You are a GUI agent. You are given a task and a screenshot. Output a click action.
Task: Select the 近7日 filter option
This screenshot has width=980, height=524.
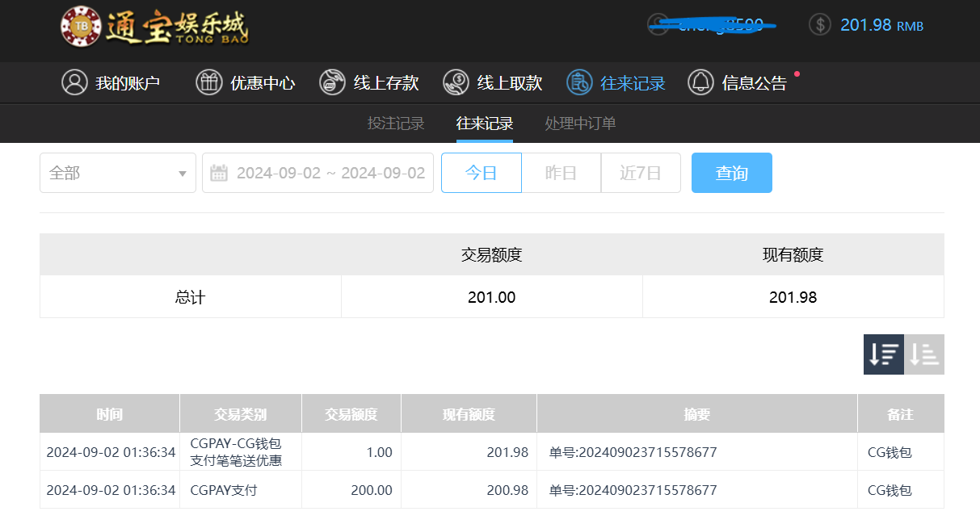pyautogui.click(x=640, y=172)
